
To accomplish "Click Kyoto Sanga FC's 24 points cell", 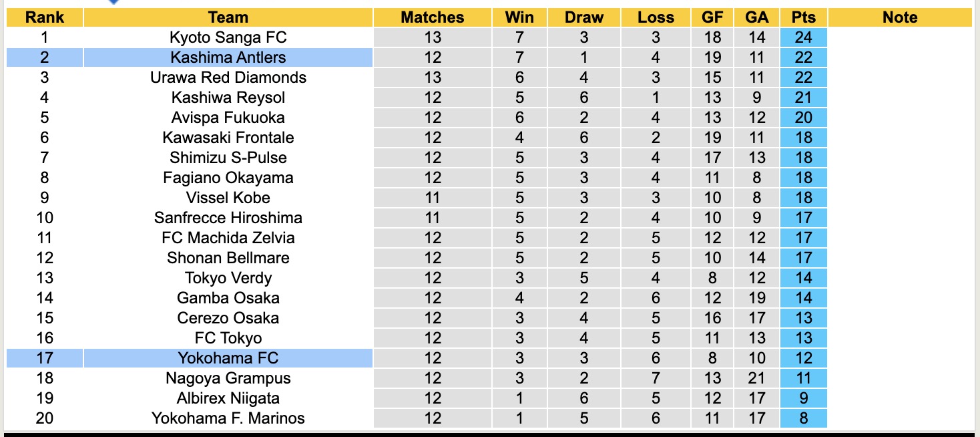I will pyautogui.click(x=803, y=37).
